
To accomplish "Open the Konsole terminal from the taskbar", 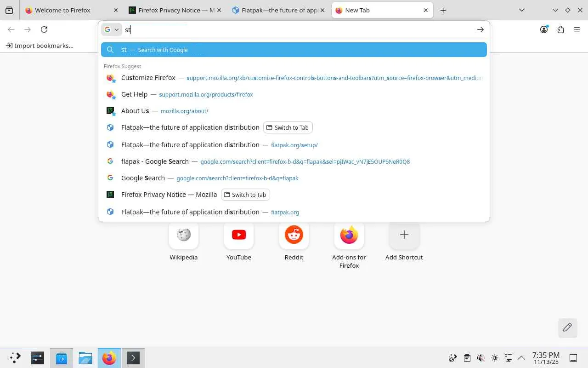I will tap(133, 358).
